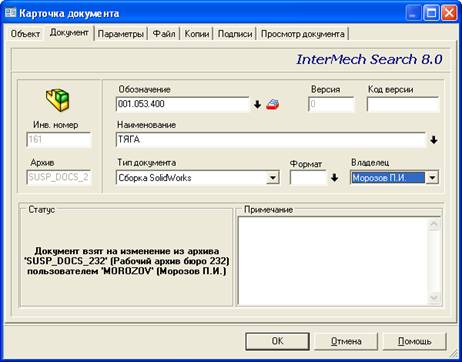Click the down arrow next to Формат field
This screenshot has width=462, height=362.
(x=334, y=178)
